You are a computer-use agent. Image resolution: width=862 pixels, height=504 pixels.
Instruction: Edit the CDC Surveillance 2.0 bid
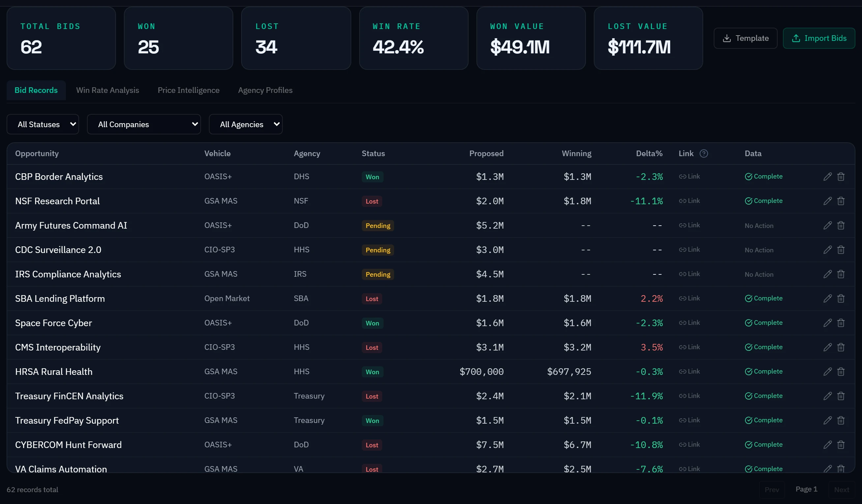click(x=827, y=250)
